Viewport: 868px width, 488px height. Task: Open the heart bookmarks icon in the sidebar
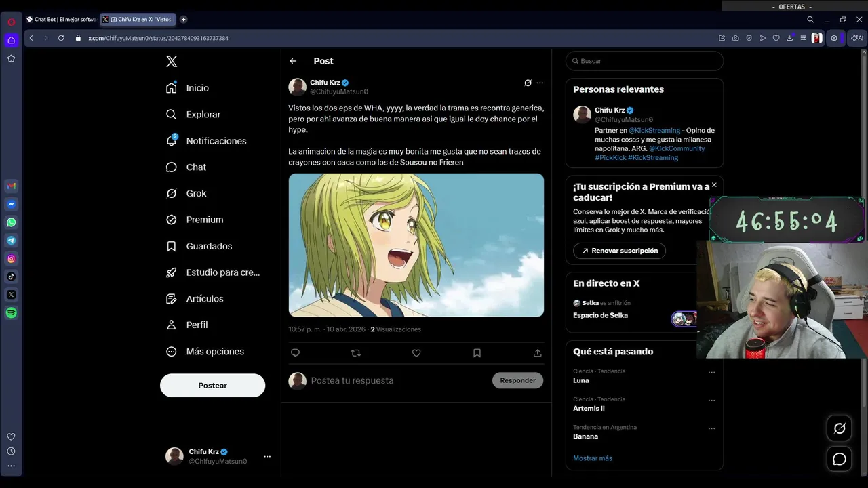(x=12, y=437)
